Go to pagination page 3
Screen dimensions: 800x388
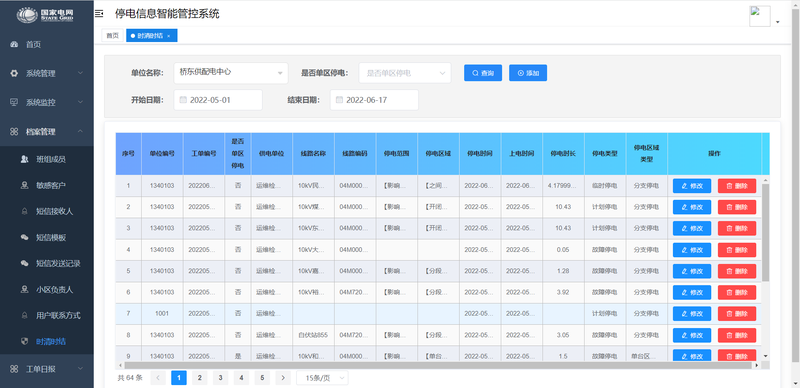pyautogui.click(x=220, y=378)
